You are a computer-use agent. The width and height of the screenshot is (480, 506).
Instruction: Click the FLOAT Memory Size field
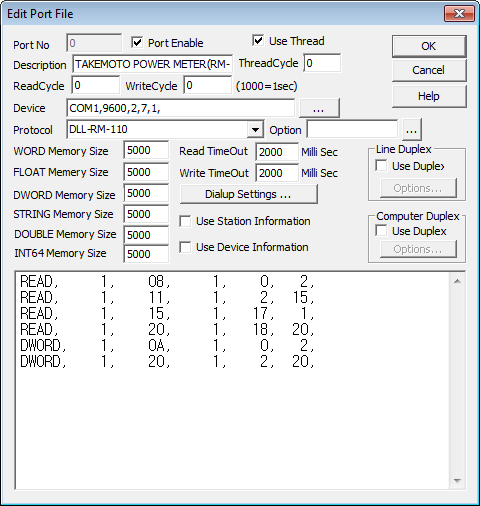click(x=146, y=172)
